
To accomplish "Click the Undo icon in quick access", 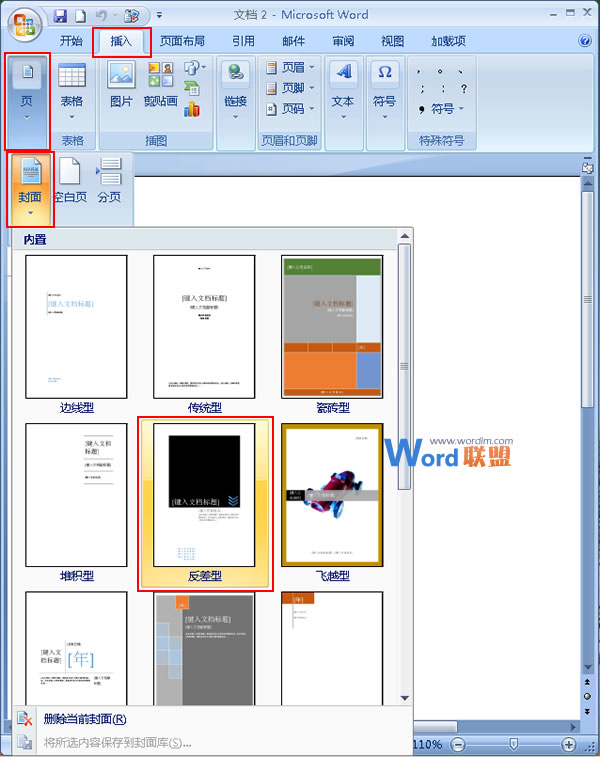I will 101,16.
